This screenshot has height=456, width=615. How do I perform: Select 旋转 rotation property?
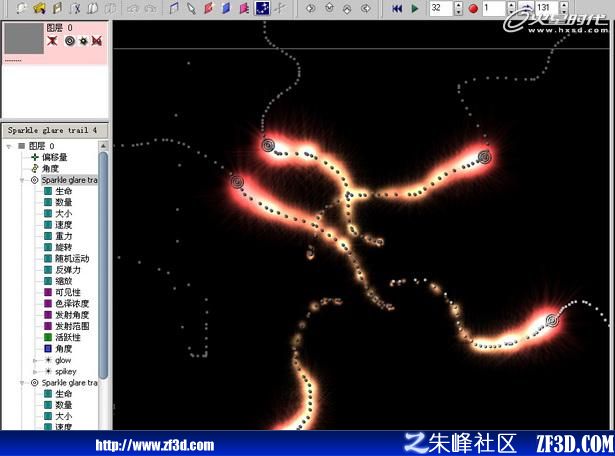(64, 247)
